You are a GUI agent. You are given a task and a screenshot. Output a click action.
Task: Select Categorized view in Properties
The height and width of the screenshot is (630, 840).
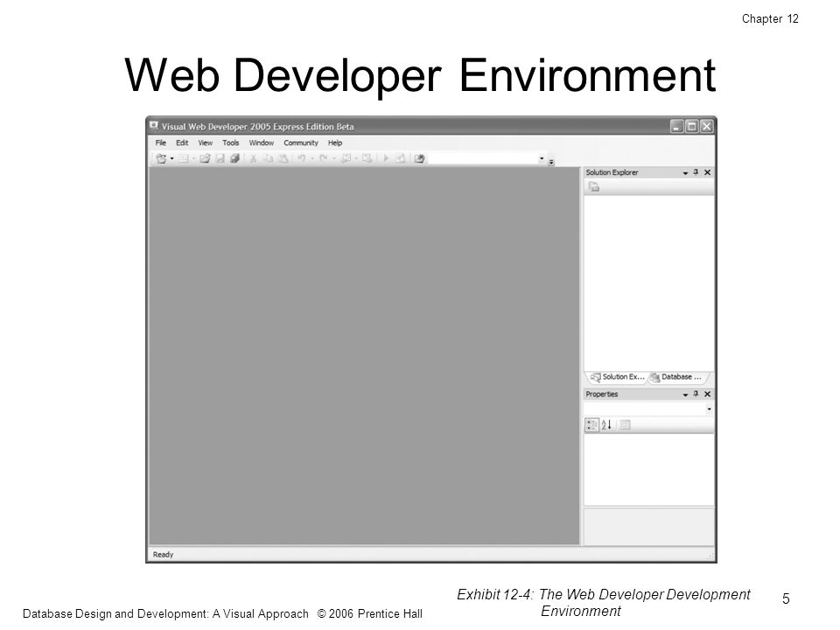[592, 425]
